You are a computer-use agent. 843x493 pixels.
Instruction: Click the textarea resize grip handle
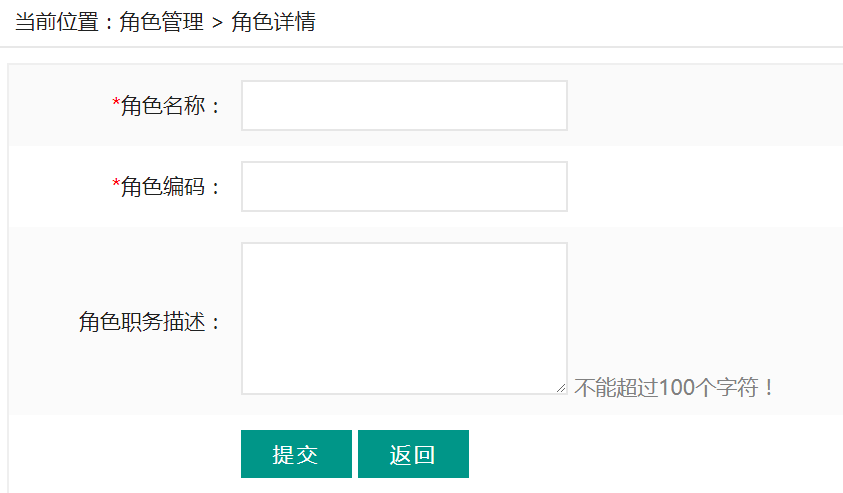pyautogui.click(x=561, y=388)
